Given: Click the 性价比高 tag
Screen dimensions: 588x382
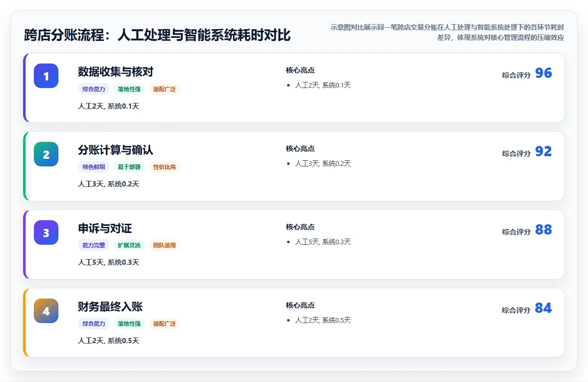Looking at the screenshot, I should coord(164,167).
